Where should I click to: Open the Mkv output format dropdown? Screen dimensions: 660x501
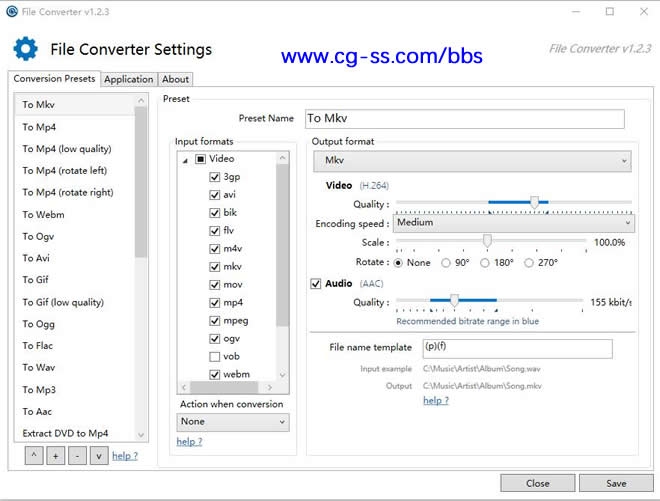click(x=472, y=161)
